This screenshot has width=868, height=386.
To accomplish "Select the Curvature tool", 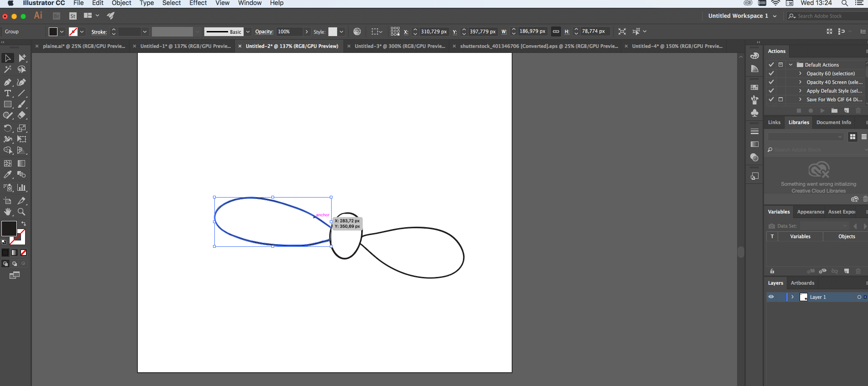I will (21, 82).
